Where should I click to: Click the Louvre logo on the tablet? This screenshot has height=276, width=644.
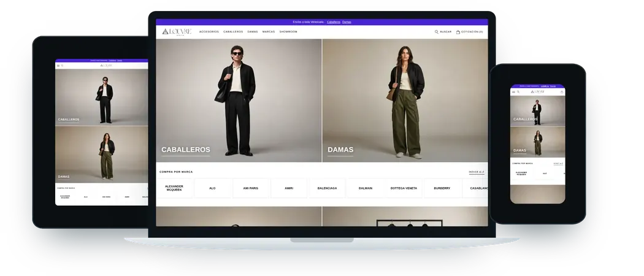(106, 65)
